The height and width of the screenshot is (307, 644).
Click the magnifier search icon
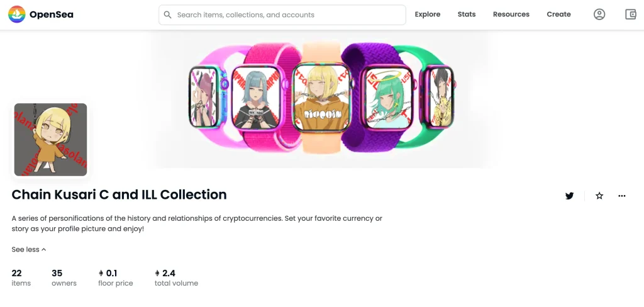coord(167,15)
